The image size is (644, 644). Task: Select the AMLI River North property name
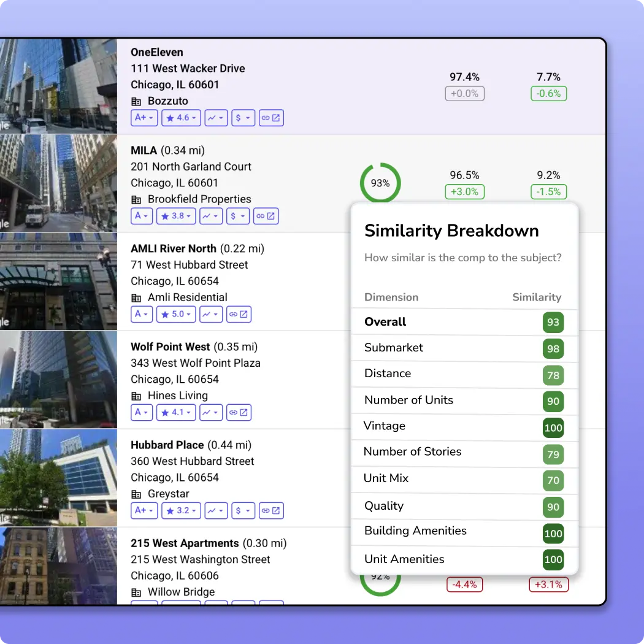(x=174, y=248)
